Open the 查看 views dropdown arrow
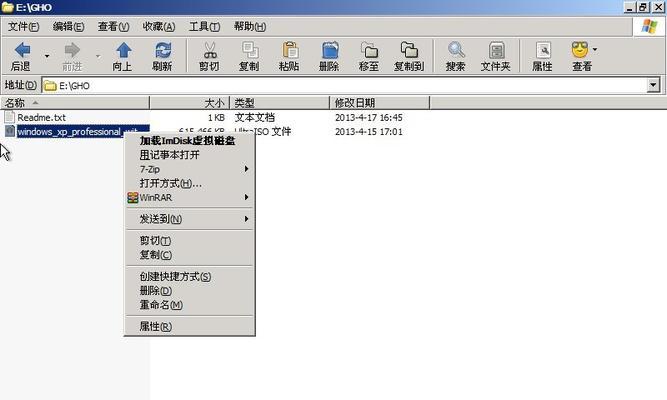The height and width of the screenshot is (400, 667). pos(595,49)
